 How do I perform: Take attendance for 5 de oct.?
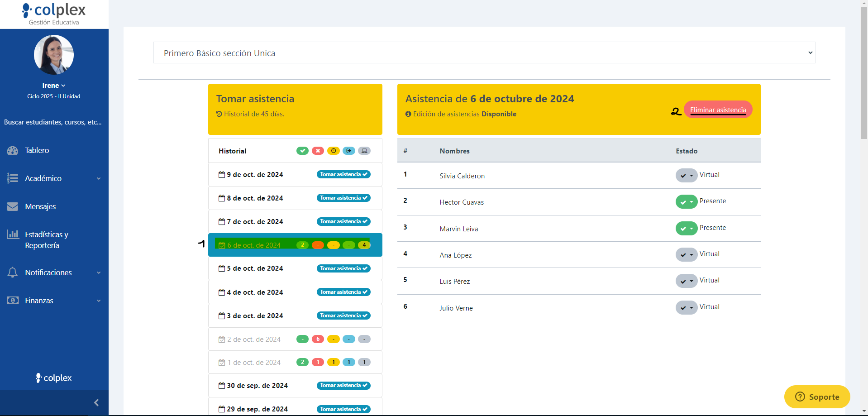343,268
